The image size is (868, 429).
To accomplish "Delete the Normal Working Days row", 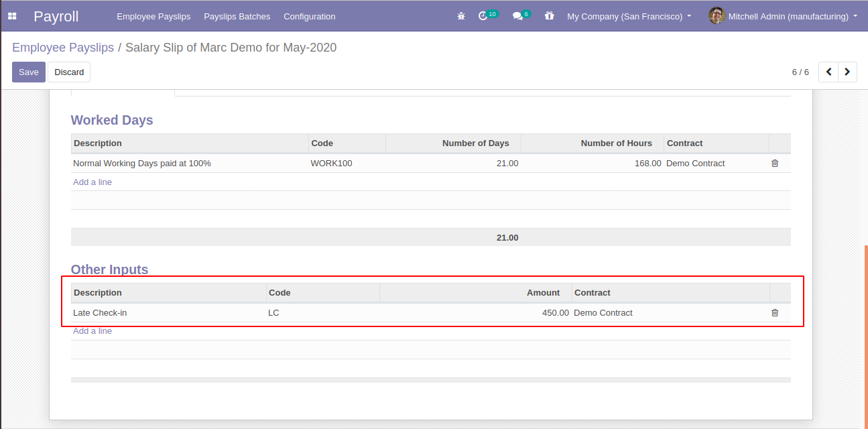I will [775, 163].
